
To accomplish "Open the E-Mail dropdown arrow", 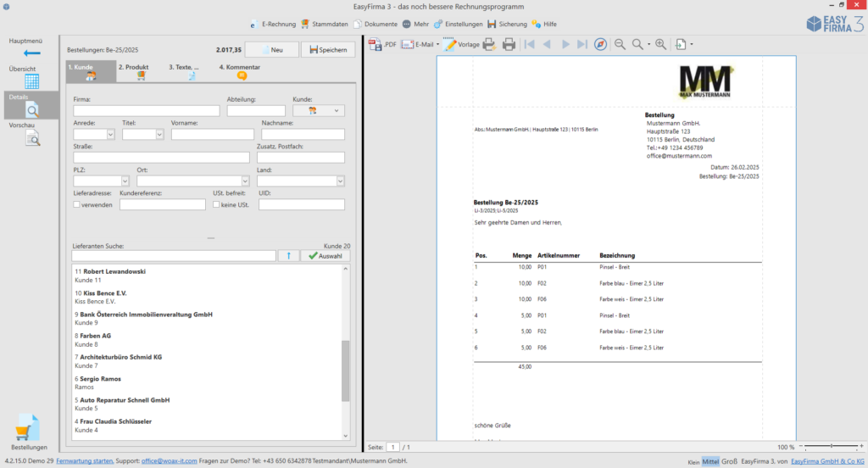I will point(438,44).
